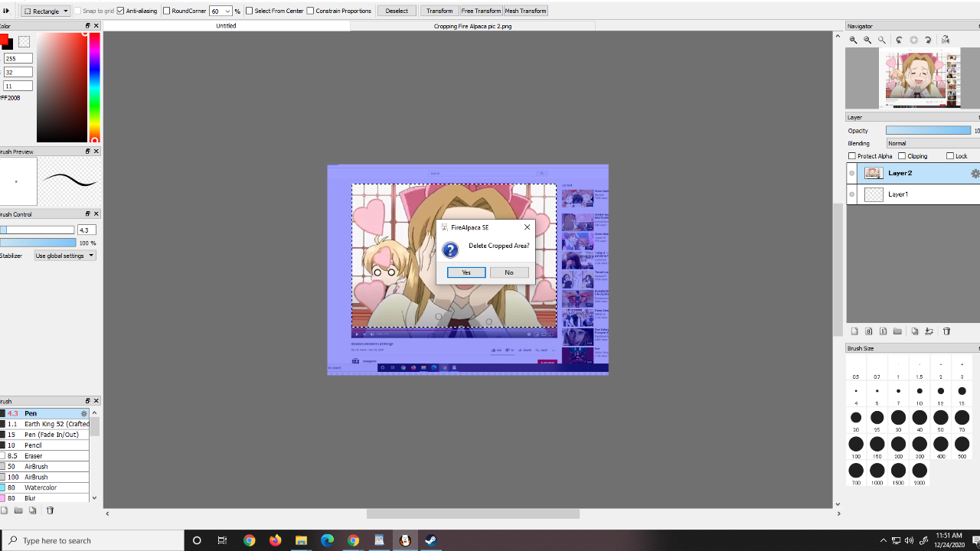The image size is (980, 551).
Task: Expand the toolbar arrow at the top-left
Action: pyautogui.click(x=6, y=11)
